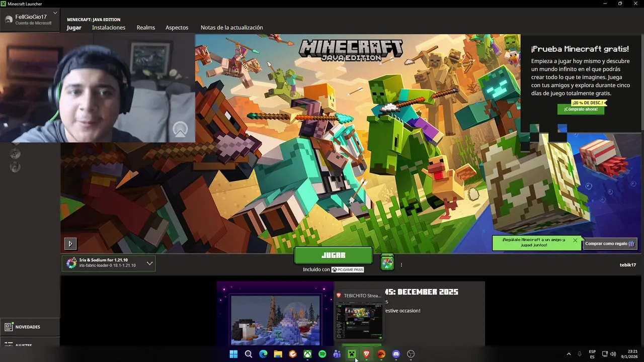
Task: Open the NOVEDADES sidebar item
Action: click(30, 327)
